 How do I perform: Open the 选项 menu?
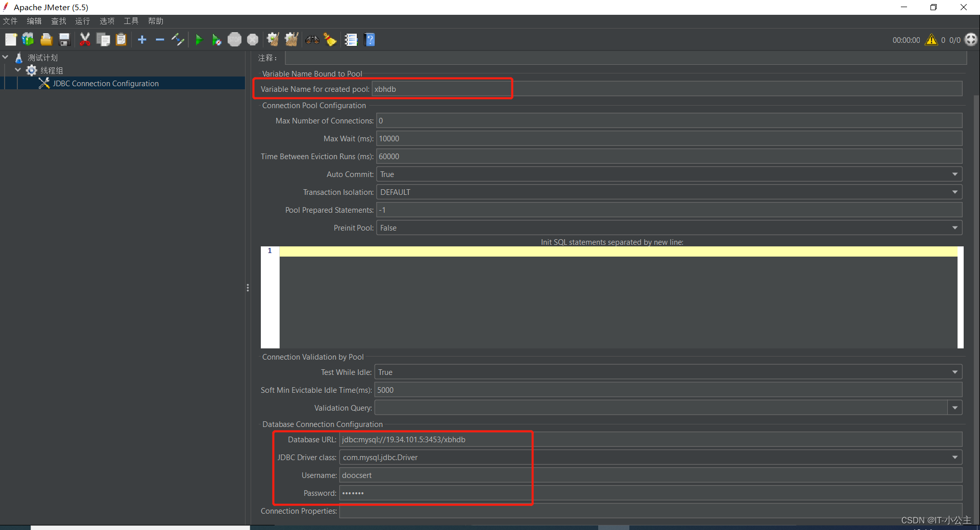[107, 21]
